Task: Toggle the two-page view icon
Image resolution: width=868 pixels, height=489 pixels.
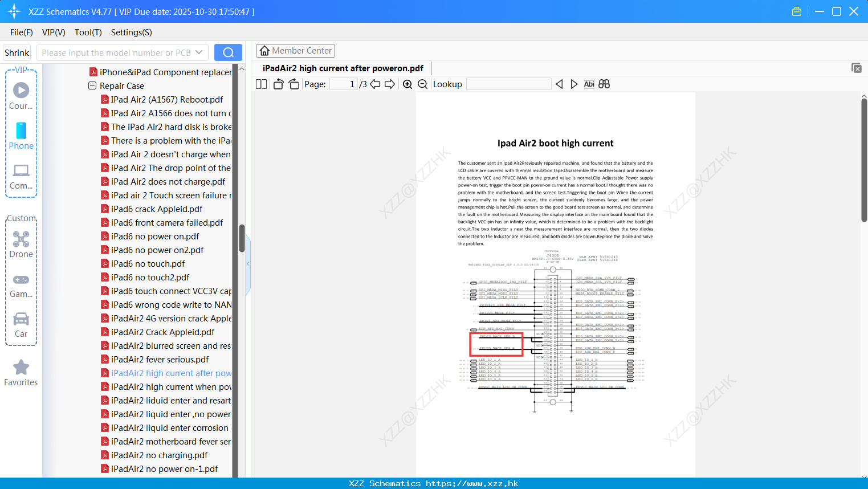Action: [x=261, y=84]
